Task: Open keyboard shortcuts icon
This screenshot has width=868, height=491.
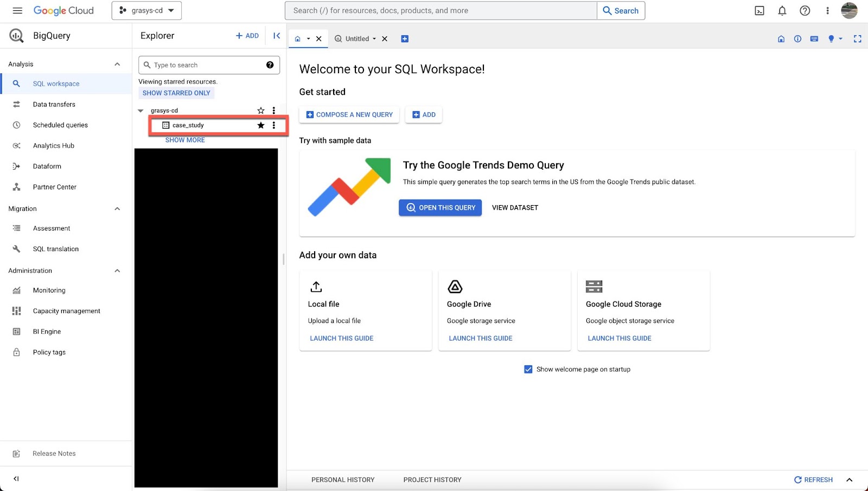Action: point(814,39)
